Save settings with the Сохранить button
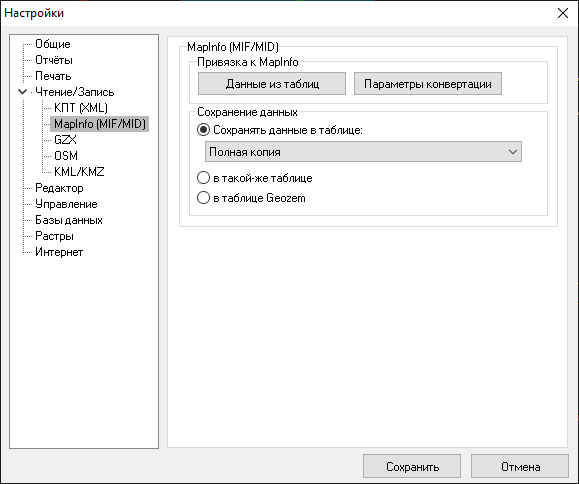 click(412, 467)
